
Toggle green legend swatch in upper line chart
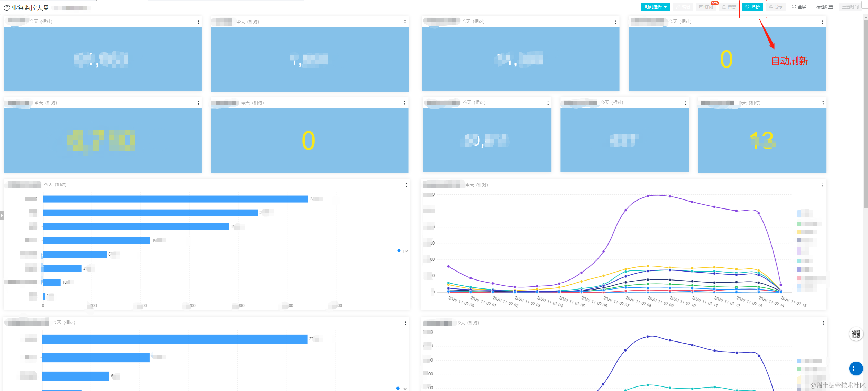[799, 224]
